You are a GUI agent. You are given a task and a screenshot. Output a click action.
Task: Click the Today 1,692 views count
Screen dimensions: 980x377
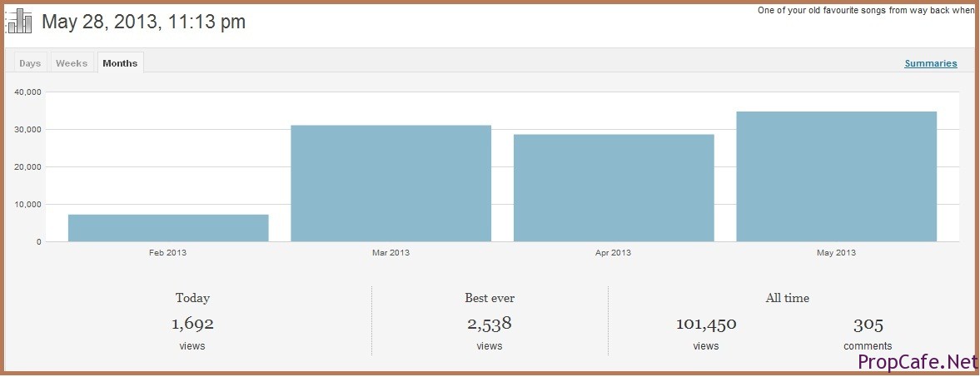click(x=192, y=324)
